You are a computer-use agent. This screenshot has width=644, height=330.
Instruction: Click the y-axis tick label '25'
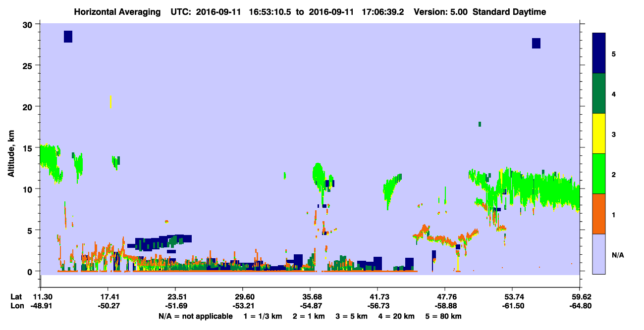tap(29, 65)
